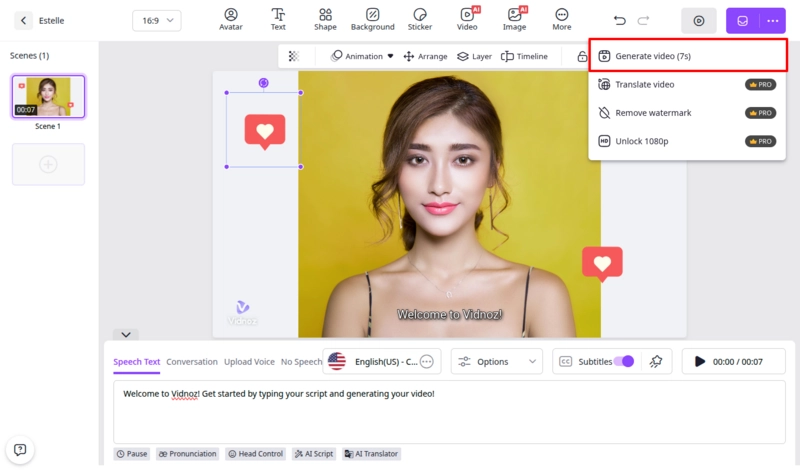The image size is (800, 470).
Task: Open the AI Image tool
Action: [x=514, y=19]
